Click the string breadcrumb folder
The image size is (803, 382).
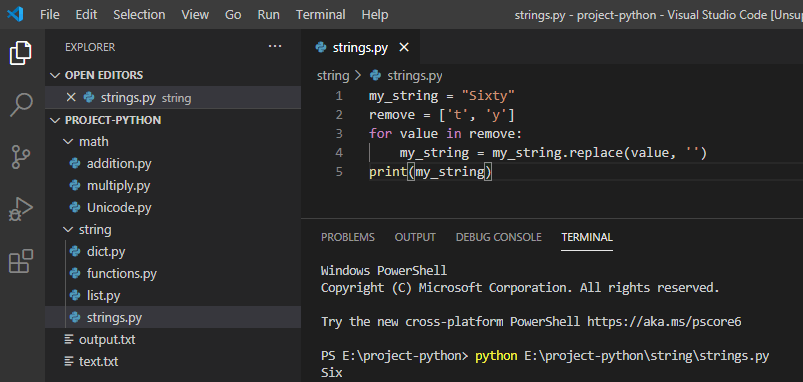pos(333,76)
